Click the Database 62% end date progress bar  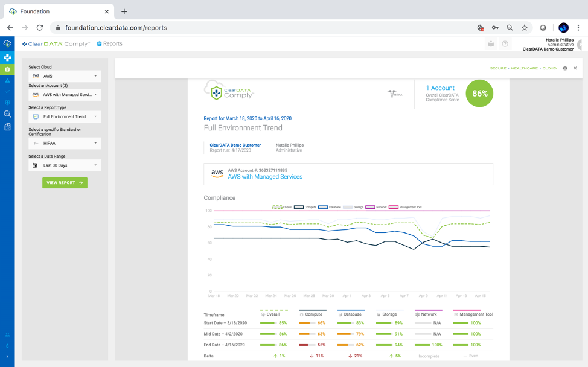point(346,345)
